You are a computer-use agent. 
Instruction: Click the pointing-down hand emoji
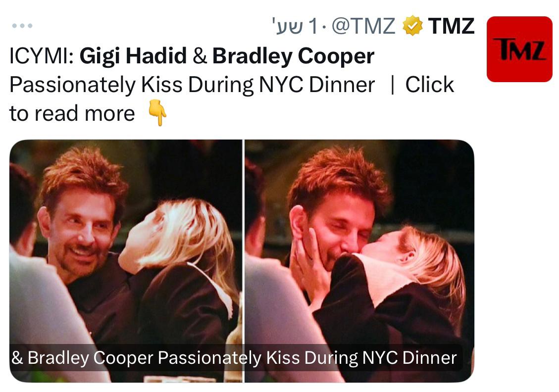[157, 114]
